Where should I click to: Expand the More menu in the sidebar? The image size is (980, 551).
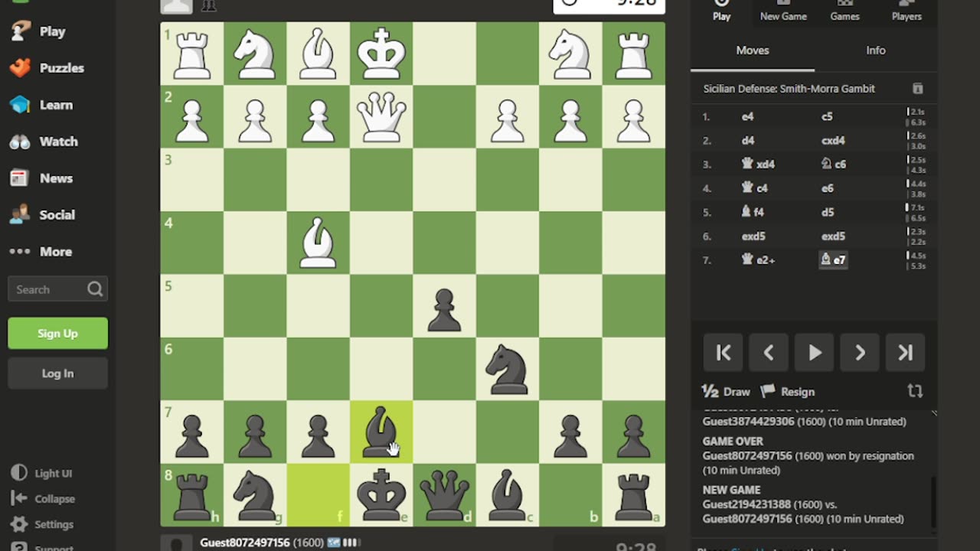click(x=40, y=252)
